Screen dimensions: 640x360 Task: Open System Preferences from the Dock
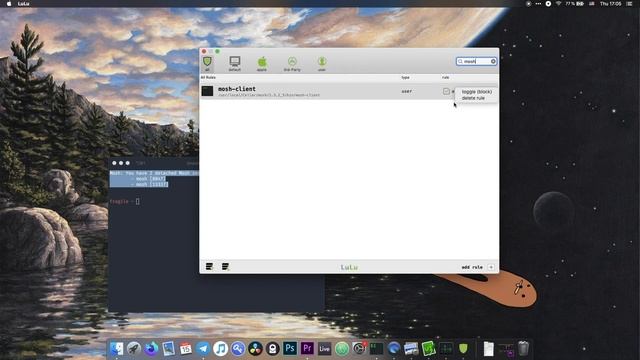(x=359, y=349)
